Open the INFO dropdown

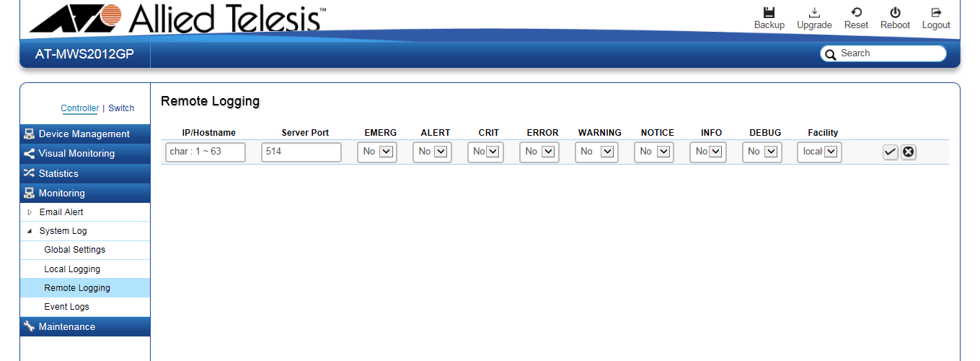tap(708, 152)
